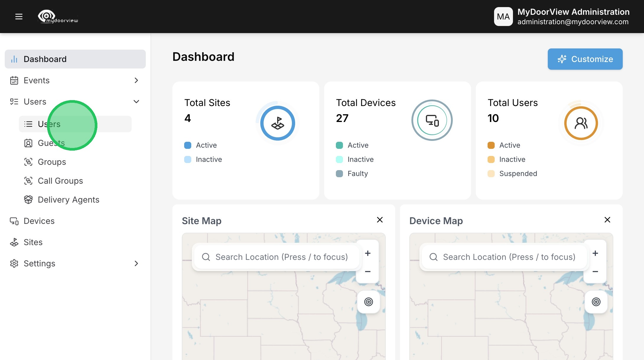Click Site Map locate target icon

pos(368,302)
